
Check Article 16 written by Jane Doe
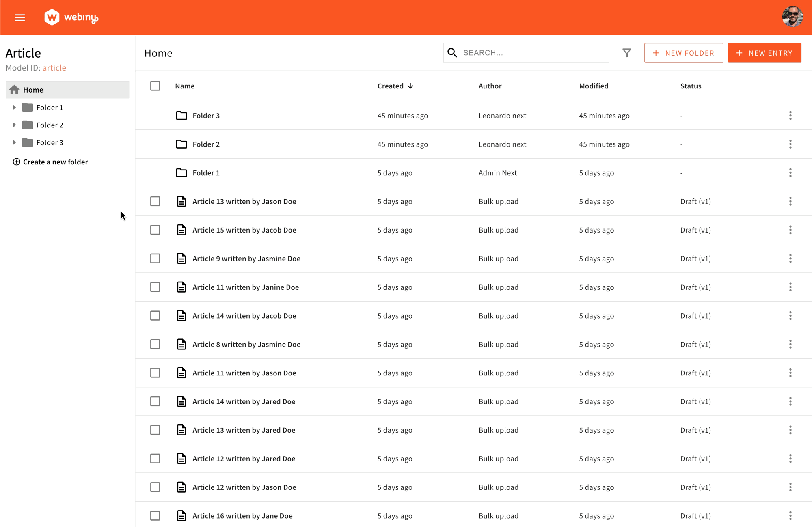[x=155, y=515]
